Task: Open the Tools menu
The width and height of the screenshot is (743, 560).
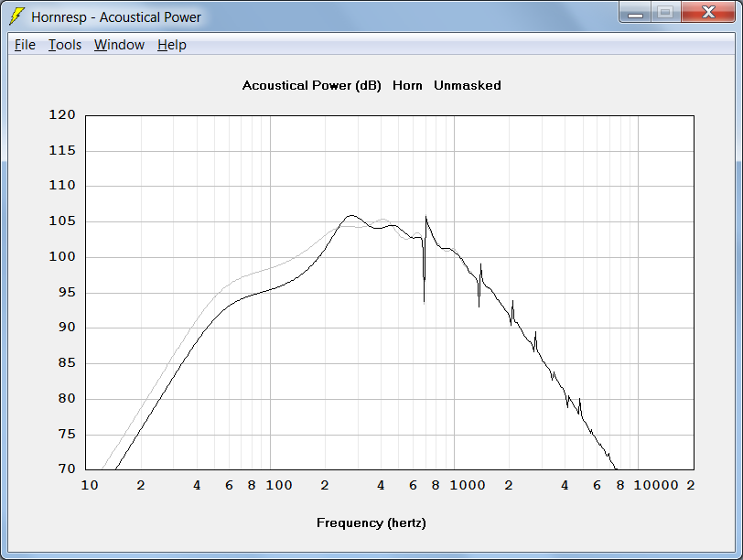Action: [x=65, y=45]
